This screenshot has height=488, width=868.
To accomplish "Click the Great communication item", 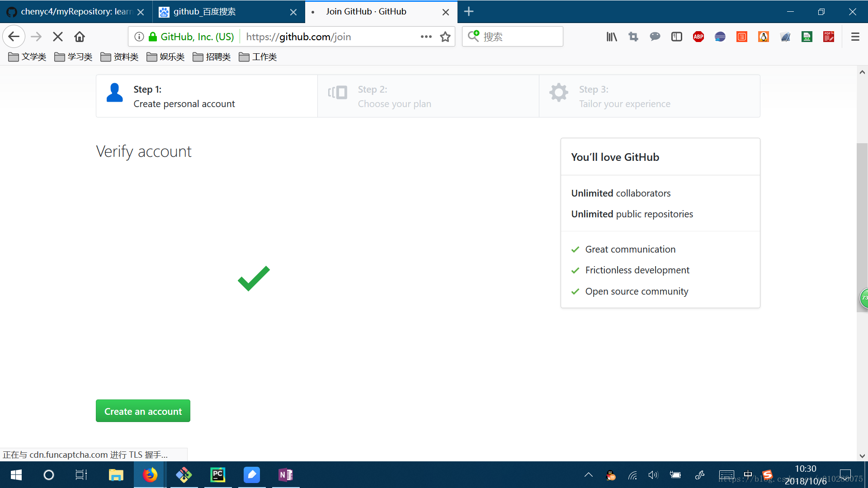I will click(630, 249).
